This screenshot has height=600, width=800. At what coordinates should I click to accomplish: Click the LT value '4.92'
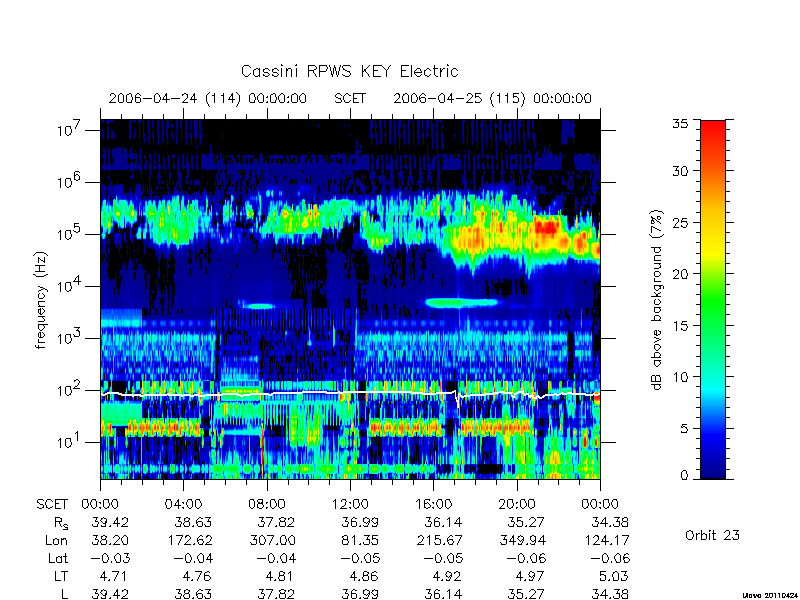(x=447, y=577)
